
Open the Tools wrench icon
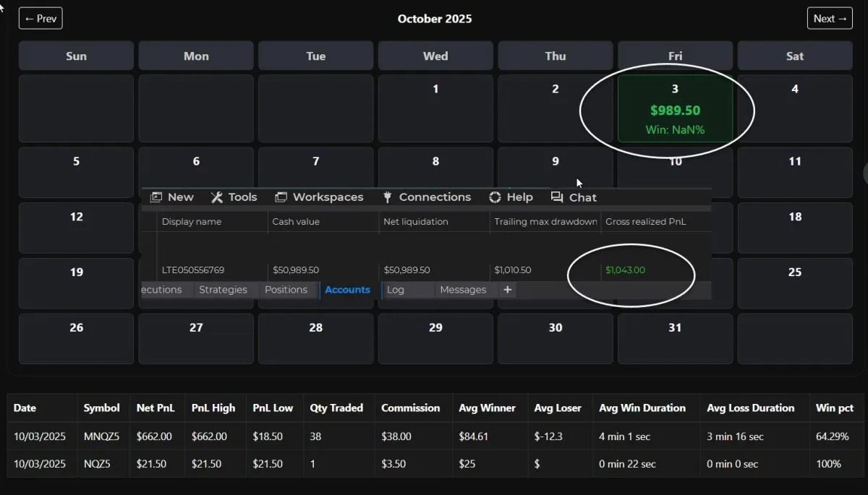[217, 197]
